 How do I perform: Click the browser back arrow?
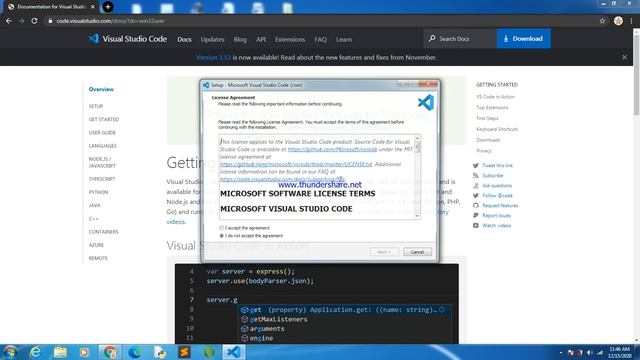click(x=9, y=21)
